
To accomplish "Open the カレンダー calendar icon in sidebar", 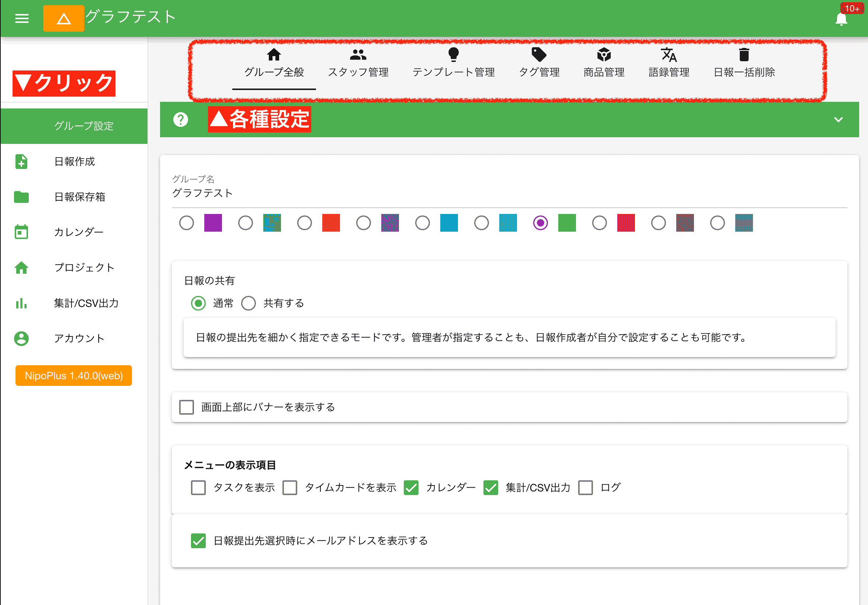I will tap(21, 232).
